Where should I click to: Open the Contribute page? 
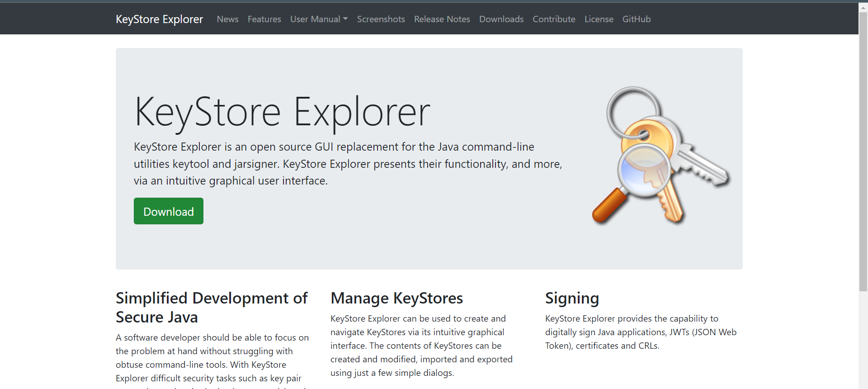point(554,19)
